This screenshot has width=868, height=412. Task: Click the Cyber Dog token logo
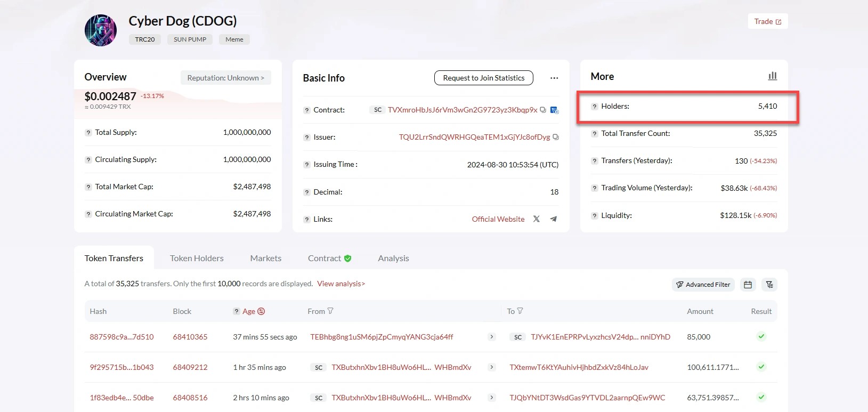click(x=101, y=30)
